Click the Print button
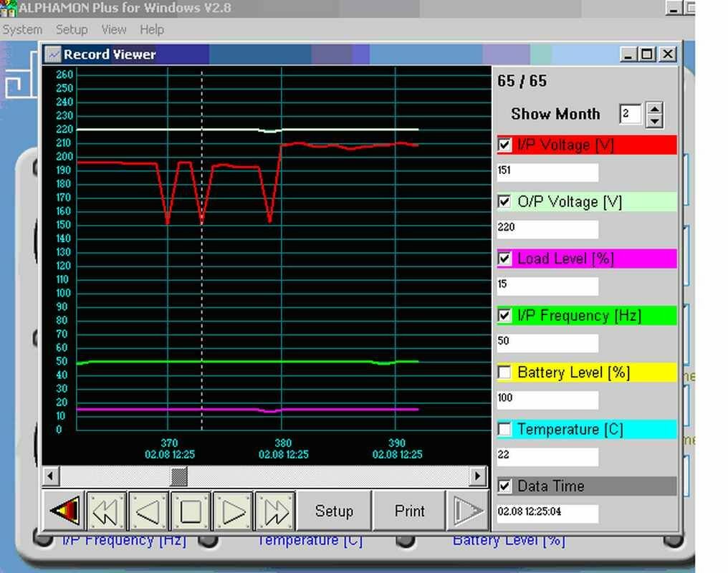This screenshot has width=728, height=573. click(409, 511)
